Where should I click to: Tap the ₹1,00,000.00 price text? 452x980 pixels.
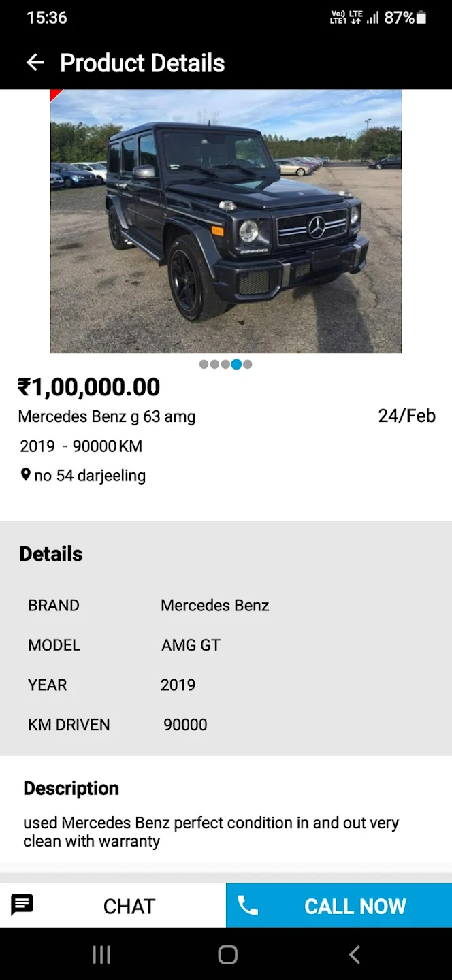[x=89, y=387]
